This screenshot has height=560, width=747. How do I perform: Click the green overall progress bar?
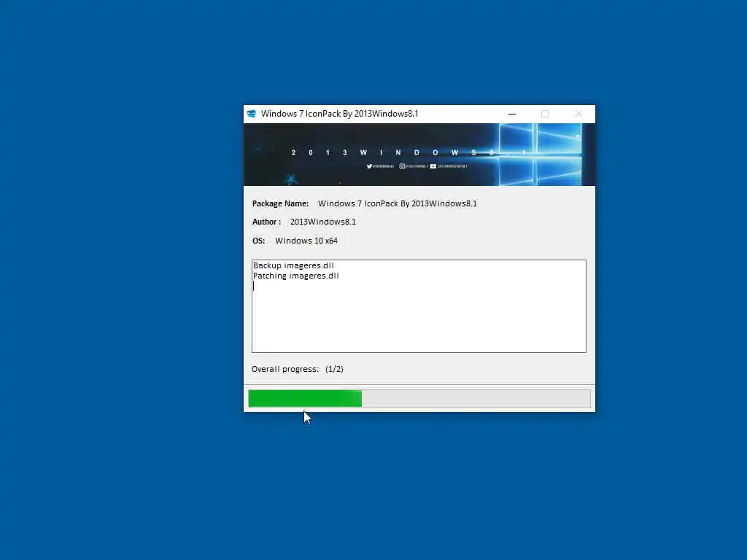419,398
